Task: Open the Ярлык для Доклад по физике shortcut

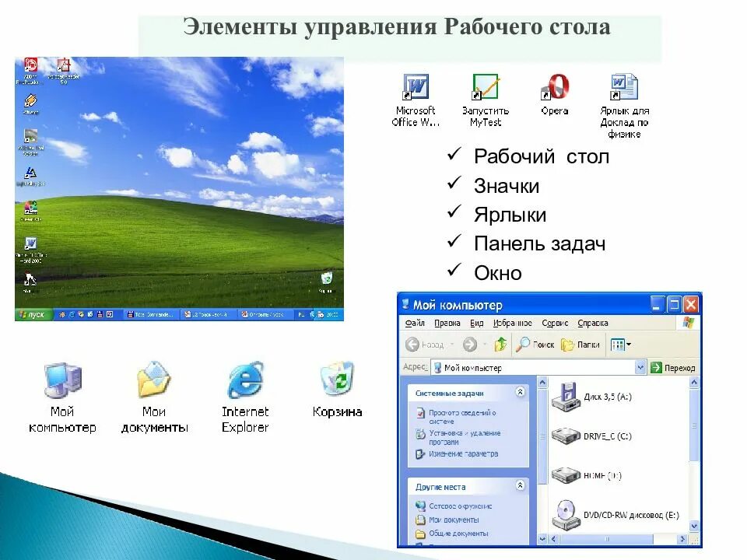Action: 624,86
